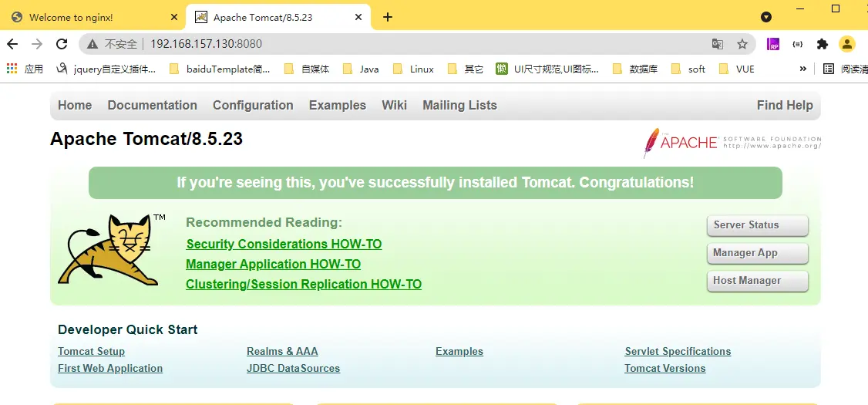Open Security Considerations HOW-TO link
868x405 pixels.
pyautogui.click(x=284, y=245)
